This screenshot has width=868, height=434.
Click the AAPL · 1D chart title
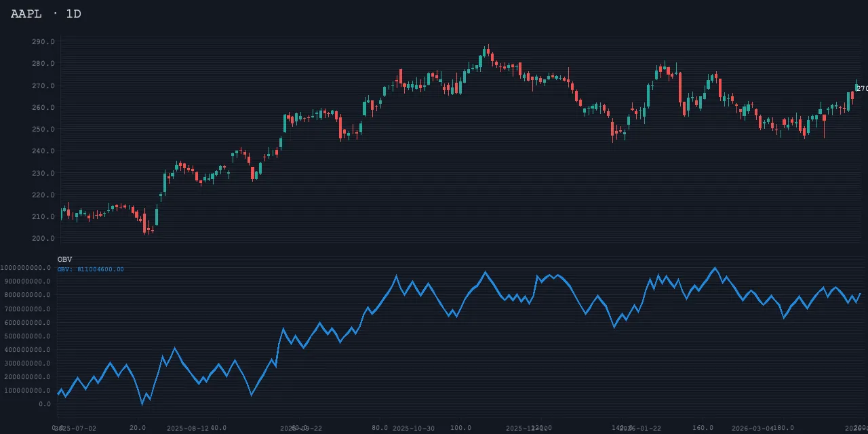46,14
